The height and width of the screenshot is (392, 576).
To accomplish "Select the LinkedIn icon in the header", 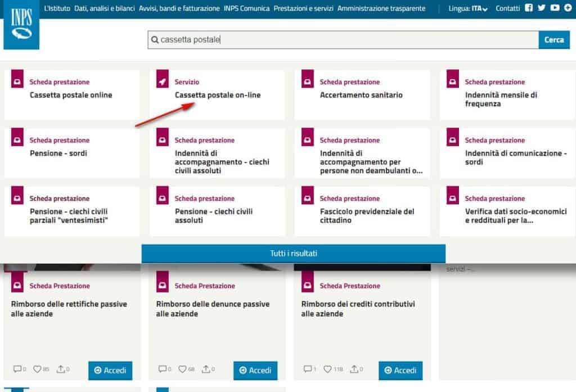I will pyautogui.click(x=568, y=7).
